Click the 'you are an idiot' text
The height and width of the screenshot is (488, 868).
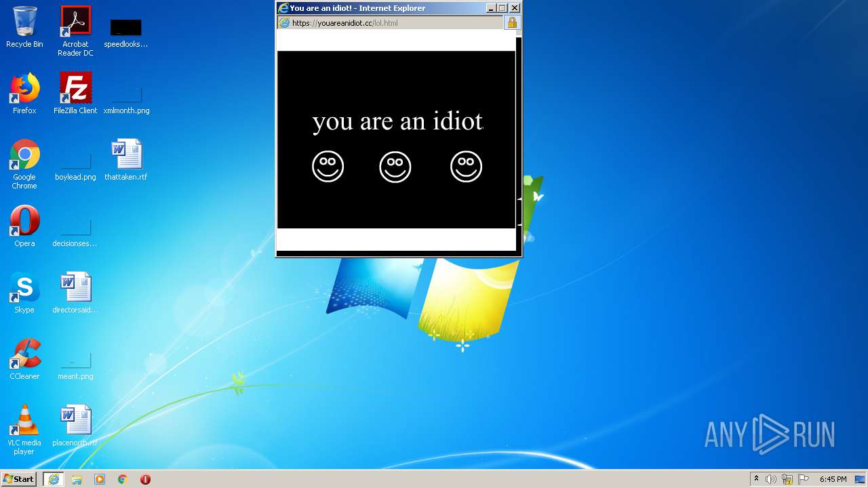pyautogui.click(x=397, y=121)
